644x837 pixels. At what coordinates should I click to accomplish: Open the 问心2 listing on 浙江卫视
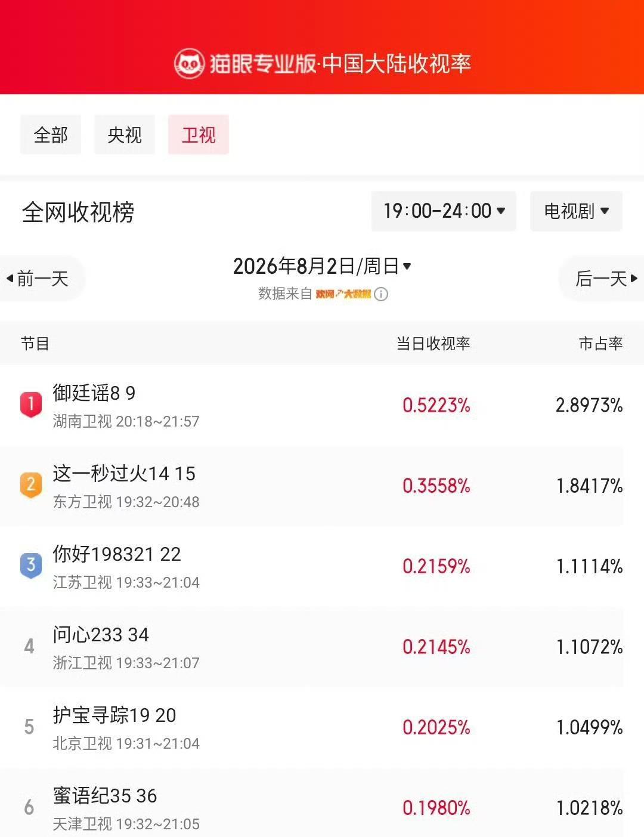[x=322, y=647]
